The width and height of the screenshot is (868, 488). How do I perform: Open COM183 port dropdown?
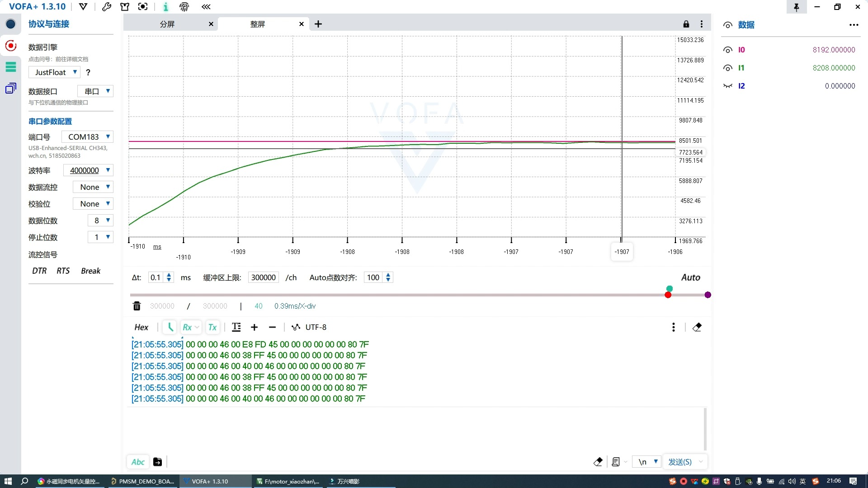(x=87, y=137)
